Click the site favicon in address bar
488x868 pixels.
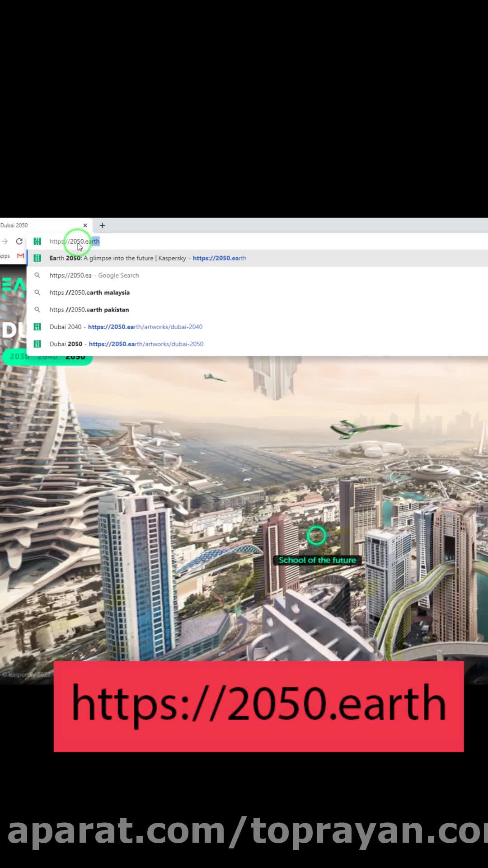pyautogui.click(x=38, y=241)
